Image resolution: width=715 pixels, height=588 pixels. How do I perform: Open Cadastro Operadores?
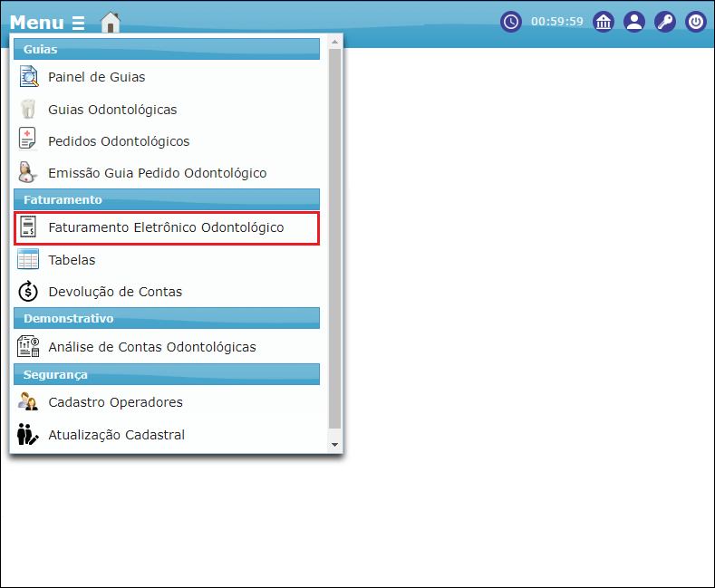[x=116, y=402]
